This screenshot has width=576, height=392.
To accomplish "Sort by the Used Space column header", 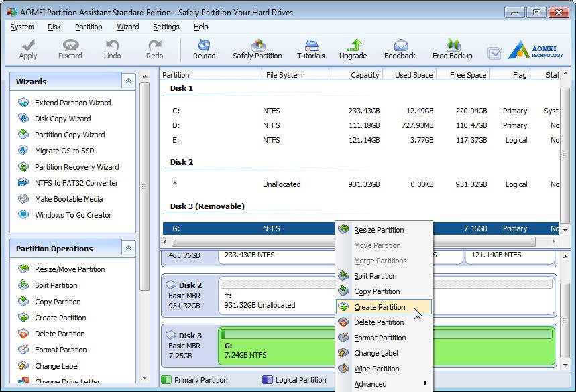I will [410, 75].
